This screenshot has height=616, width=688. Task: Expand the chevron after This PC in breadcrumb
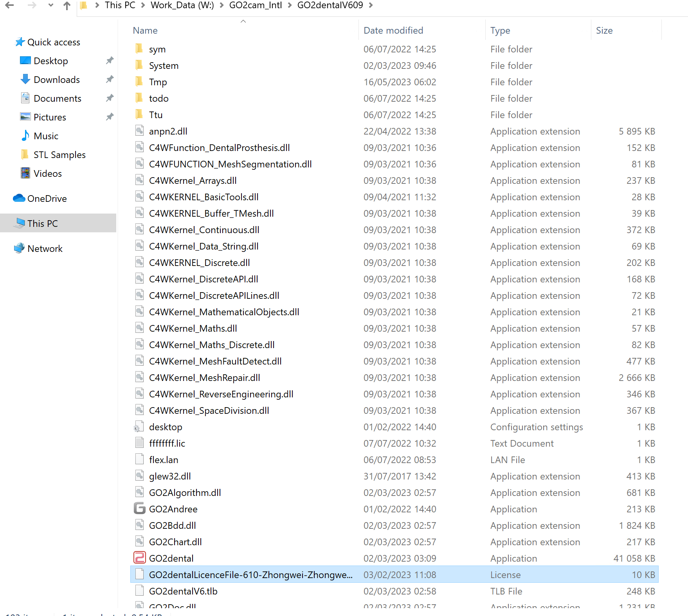[143, 5]
